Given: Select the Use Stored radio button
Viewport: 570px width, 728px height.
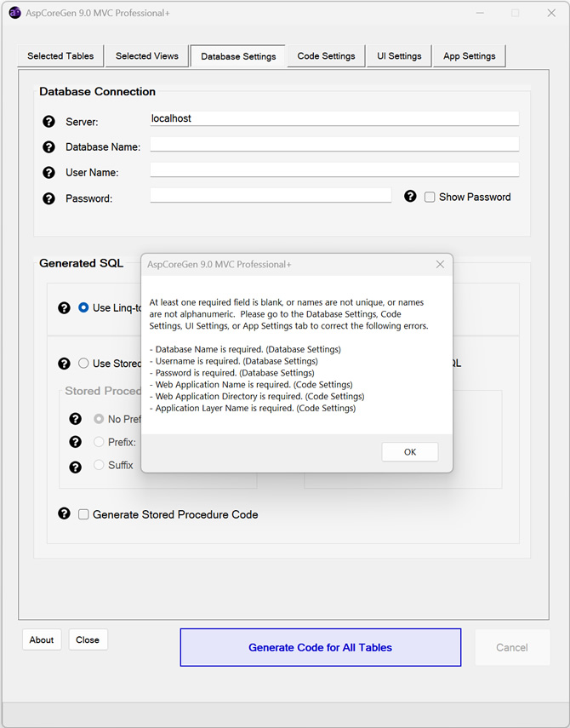Looking at the screenshot, I should coord(83,363).
